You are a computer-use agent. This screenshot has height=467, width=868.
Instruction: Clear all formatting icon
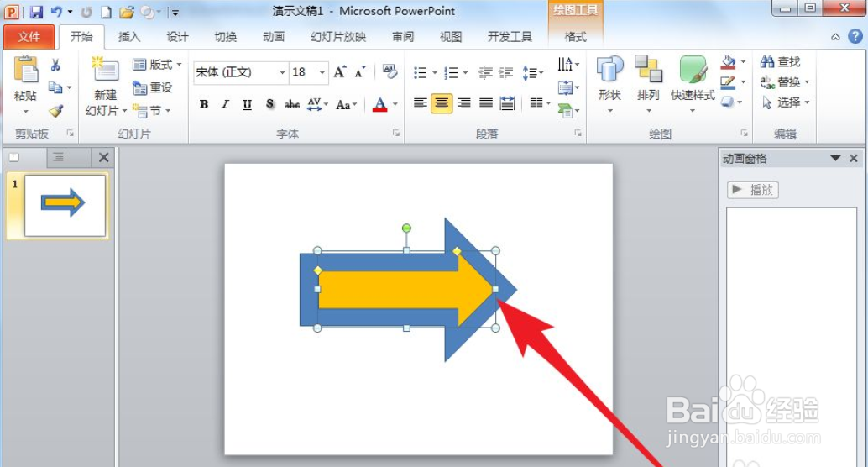(x=390, y=71)
